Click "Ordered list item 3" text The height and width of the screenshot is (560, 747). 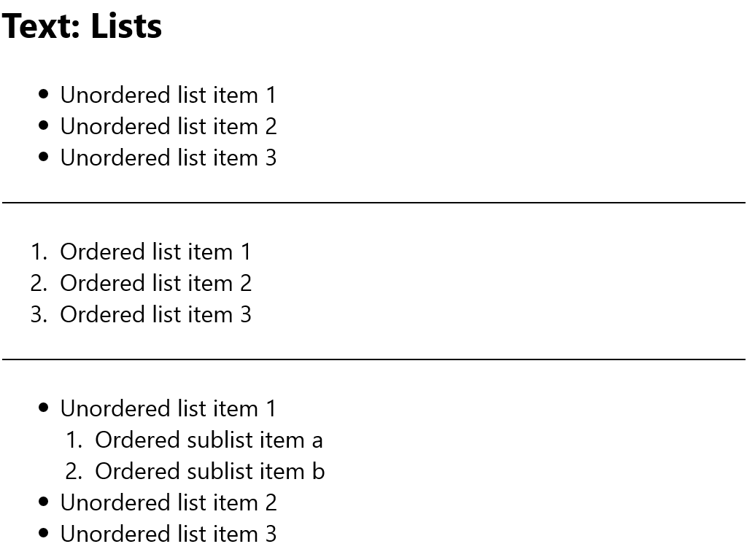(x=155, y=314)
